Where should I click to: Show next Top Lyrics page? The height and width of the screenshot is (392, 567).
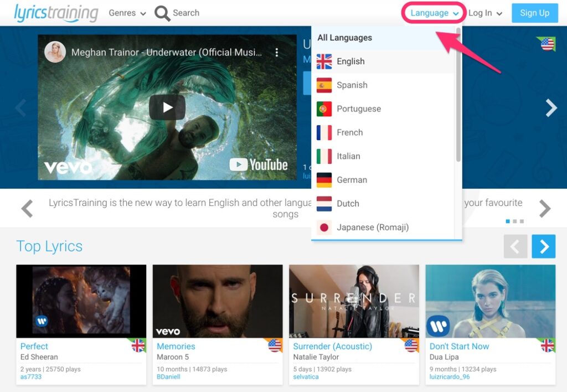pyautogui.click(x=543, y=247)
